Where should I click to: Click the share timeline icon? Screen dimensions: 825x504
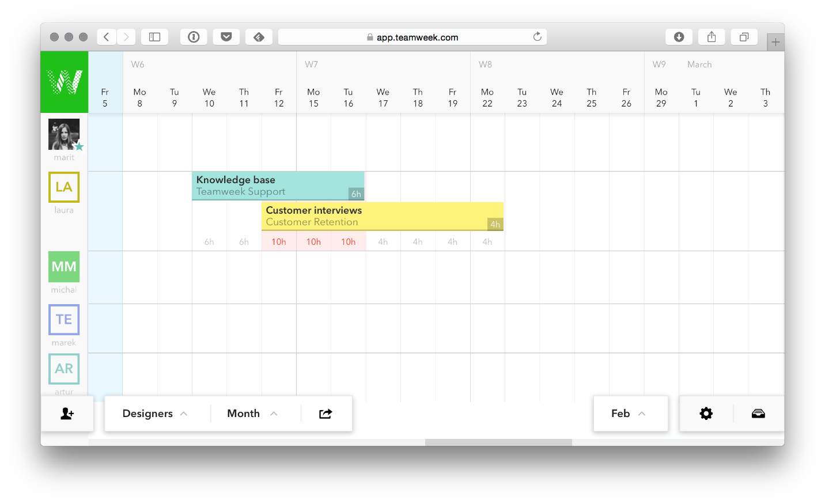pyautogui.click(x=326, y=414)
